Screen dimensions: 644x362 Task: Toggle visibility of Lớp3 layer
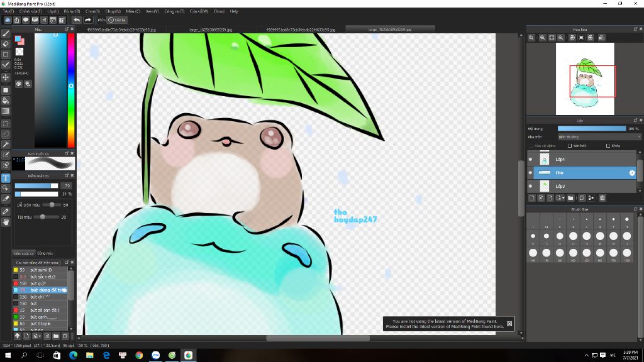tap(530, 186)
